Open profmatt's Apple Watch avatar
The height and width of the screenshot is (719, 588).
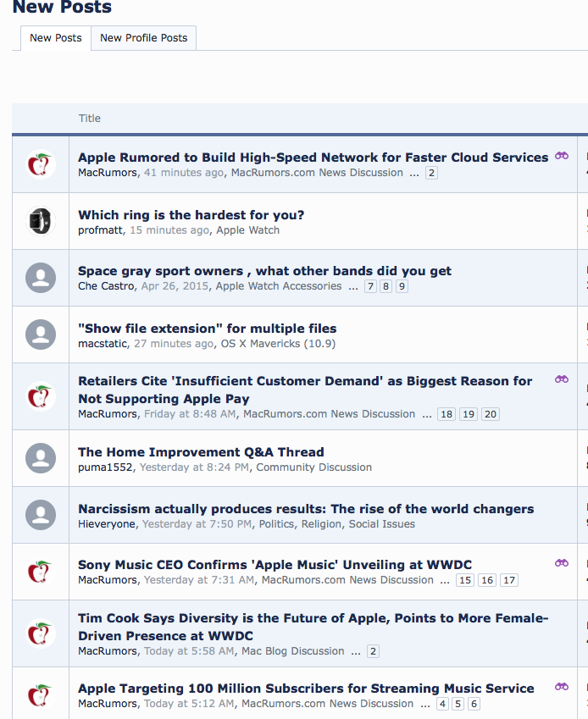(x=41, y=221)
